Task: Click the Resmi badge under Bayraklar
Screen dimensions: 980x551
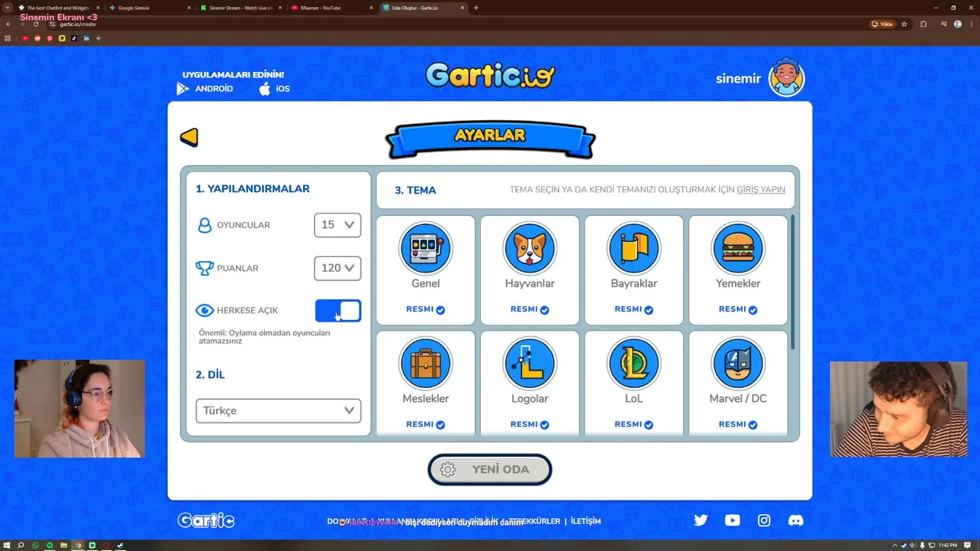Action: coord(634,309)
